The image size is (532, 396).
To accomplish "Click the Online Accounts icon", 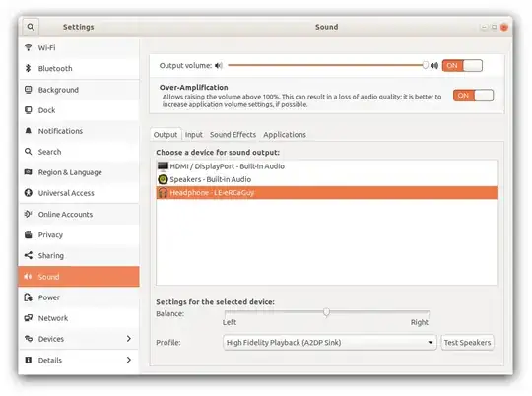I will 29,214.
